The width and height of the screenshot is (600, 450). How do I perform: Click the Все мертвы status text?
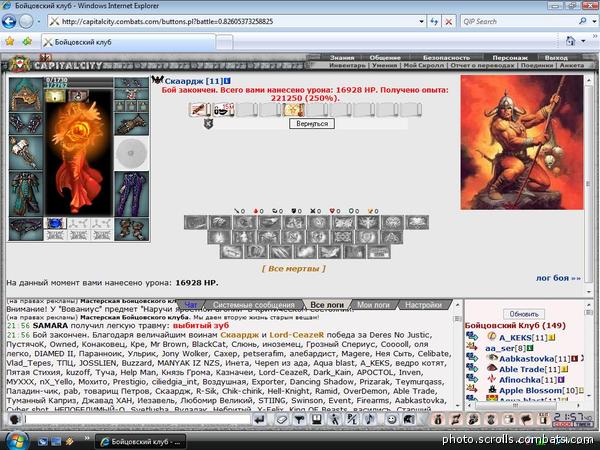coord(293,269)
